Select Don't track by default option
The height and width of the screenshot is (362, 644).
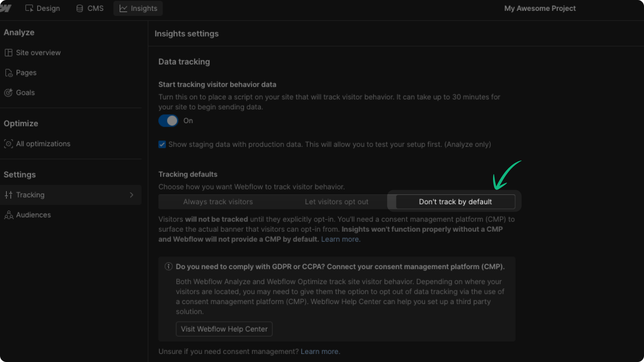point(456,202)
